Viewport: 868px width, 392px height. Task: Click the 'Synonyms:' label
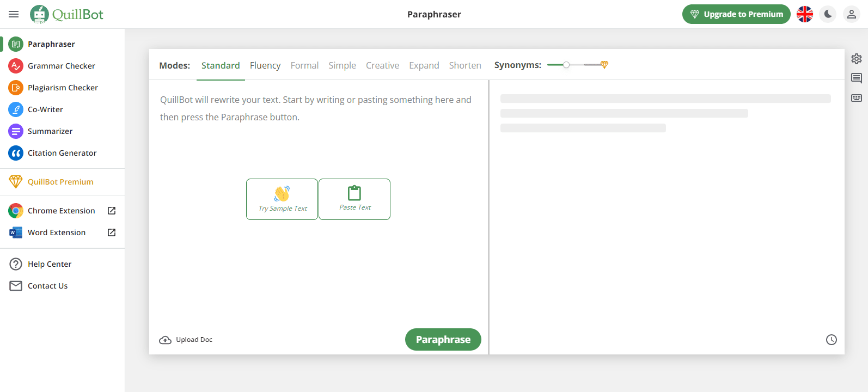[518, 65]
